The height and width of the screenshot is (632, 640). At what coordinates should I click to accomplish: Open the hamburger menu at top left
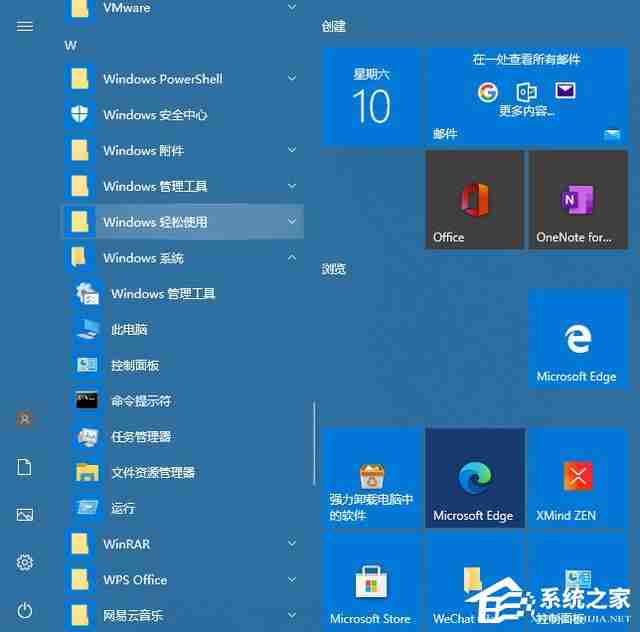pyautogui.click(x=24, y=27)
